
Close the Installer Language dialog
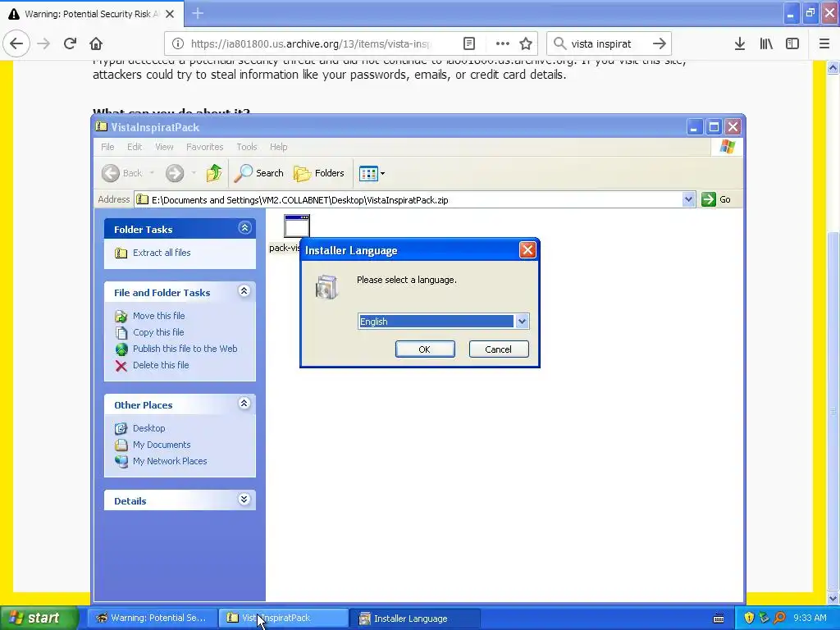click(x=527, y=250)
